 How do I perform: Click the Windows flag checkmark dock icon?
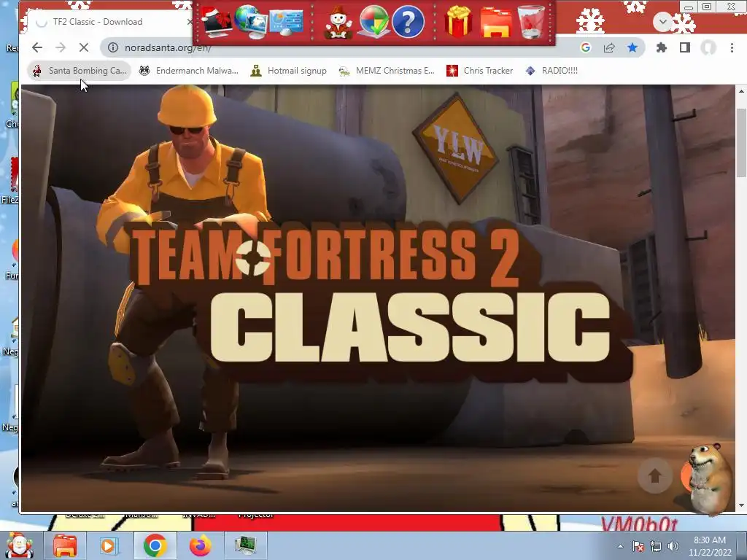coord(373,22)
